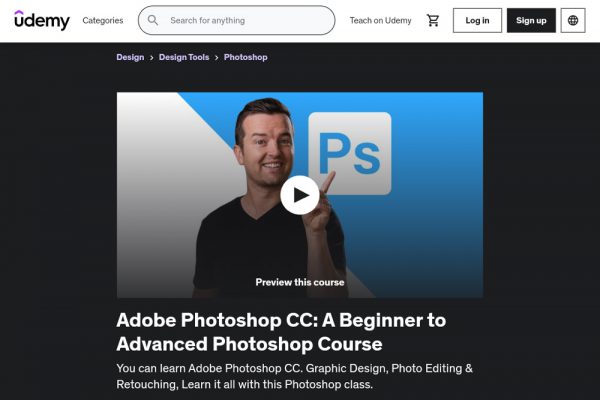The height and width of the screenshot is (400, 600).
Task: Open the shopping cart
Action: coord(433,20)
